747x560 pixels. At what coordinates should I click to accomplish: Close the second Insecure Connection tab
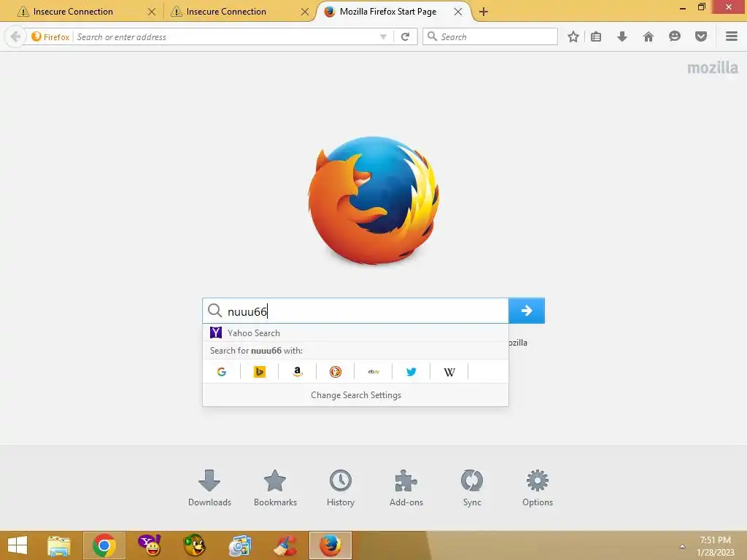pyautogui.click(x=305, y=12)
